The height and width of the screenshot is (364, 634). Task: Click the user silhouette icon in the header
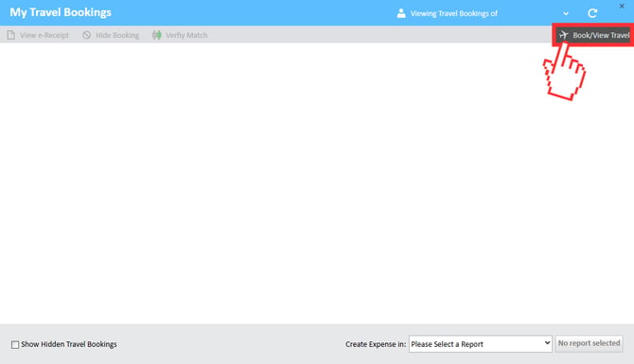401,13
